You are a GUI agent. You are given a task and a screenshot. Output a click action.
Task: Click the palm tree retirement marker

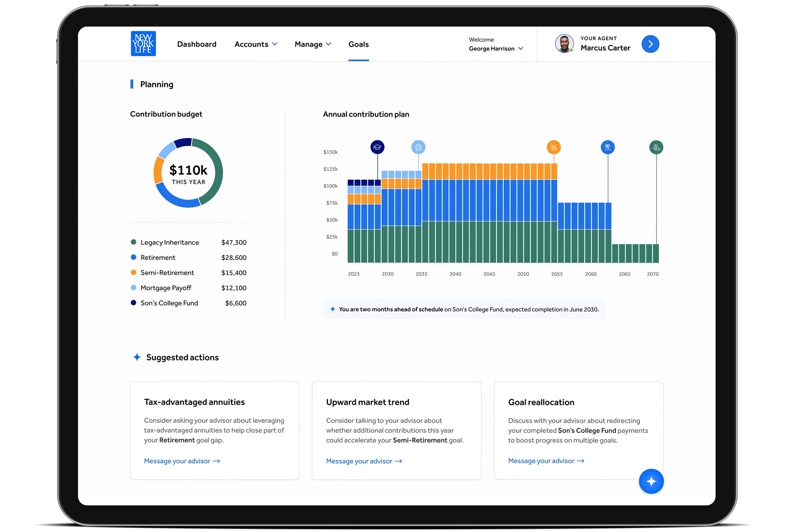tap(608, 147)
